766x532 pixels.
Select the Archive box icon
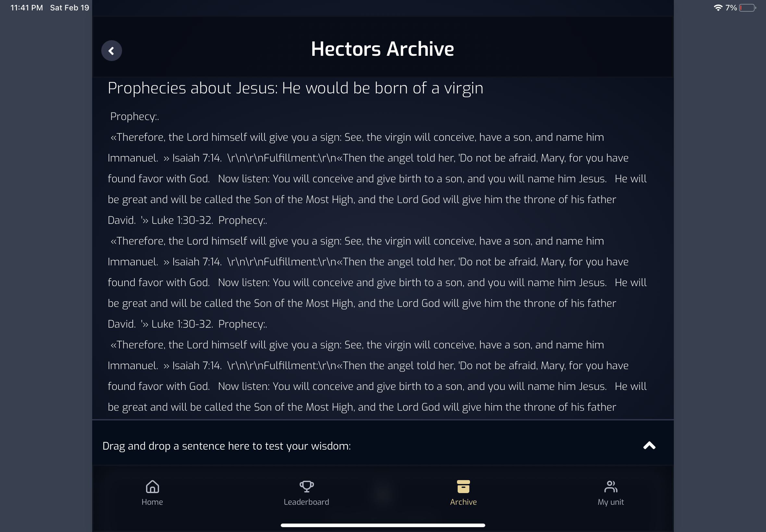[463, 486]
